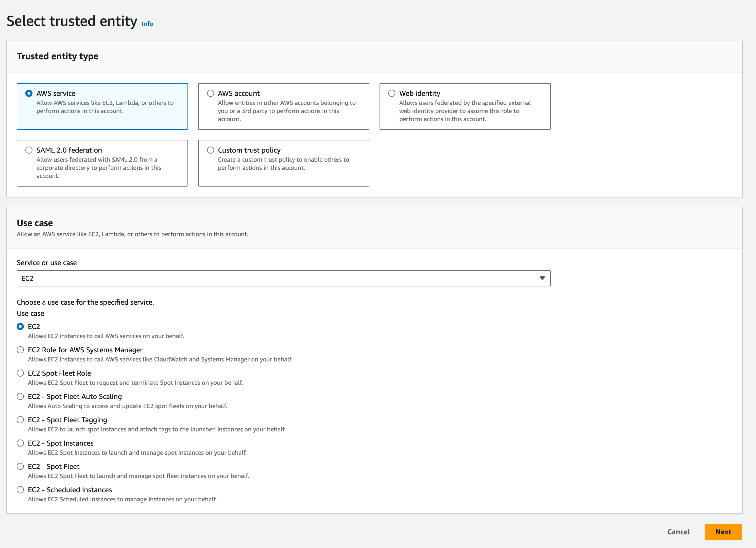Select EC2 - Spot Fleet Auto Scaling

pos(20,396)
